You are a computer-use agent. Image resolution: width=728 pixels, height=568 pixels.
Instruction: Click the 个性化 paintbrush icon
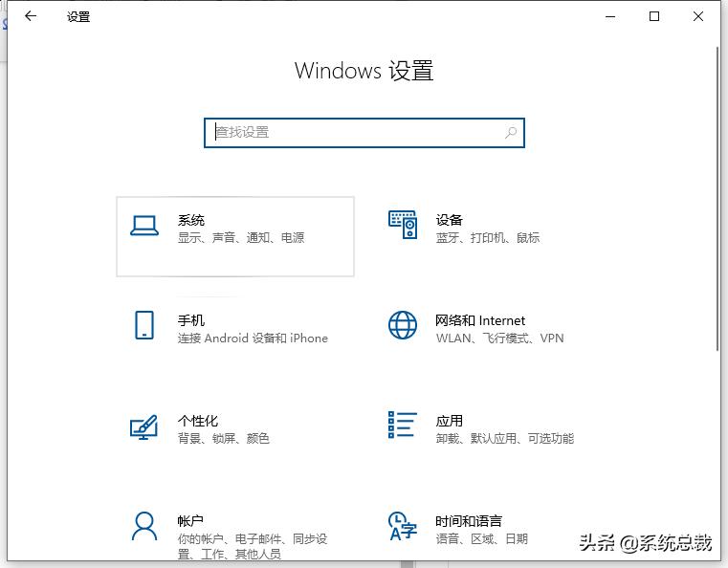pyautogui.click(x=143, y=426)
